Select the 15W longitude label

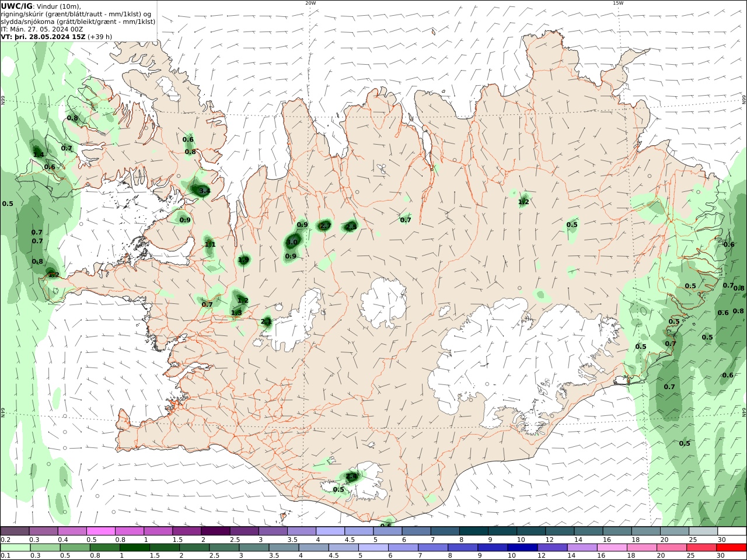[x=618, y=3]
